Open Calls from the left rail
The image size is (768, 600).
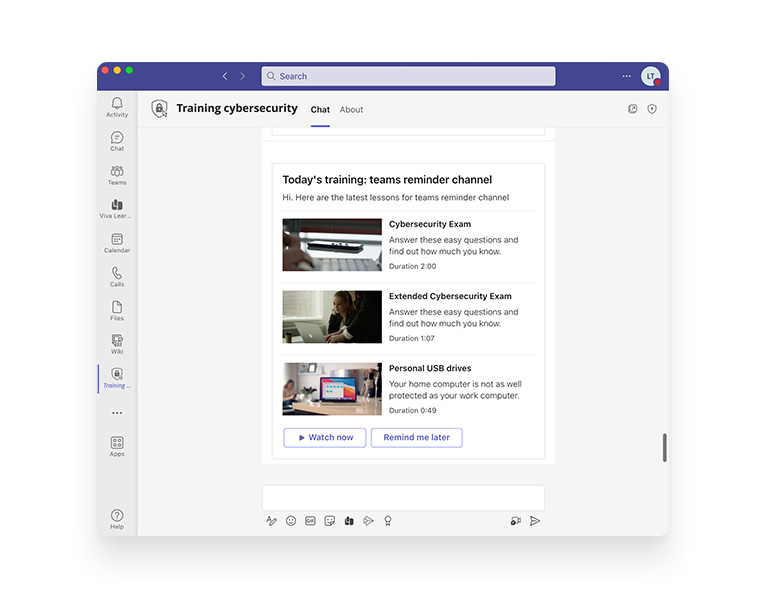coord(117,277)
